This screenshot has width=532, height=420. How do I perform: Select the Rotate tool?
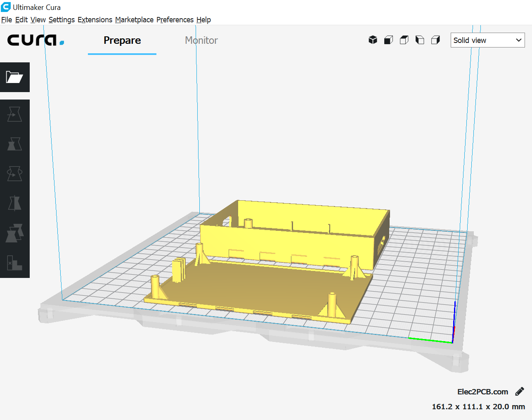[14, 174]
